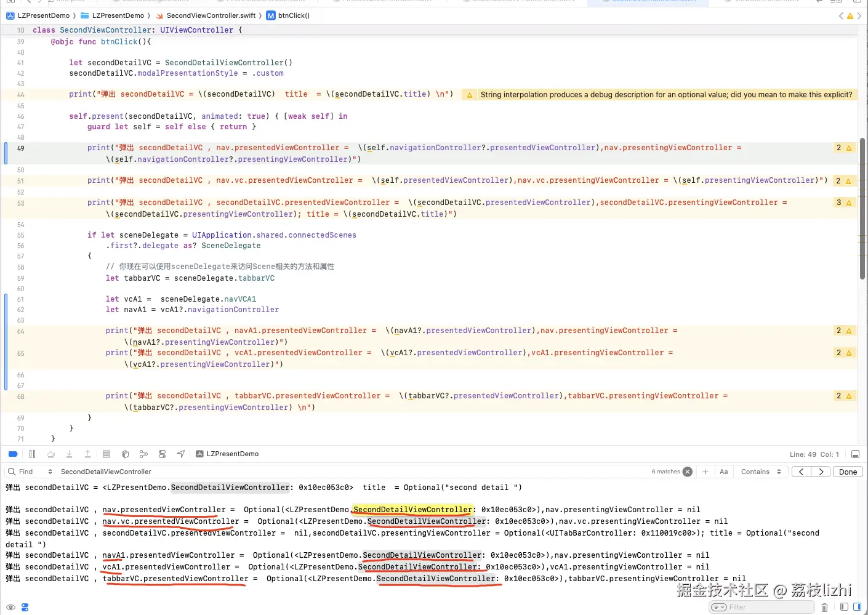Click the '@objc func btnClick()' line
This screenshot has height=615, width=868.
pyautogui.click(x=101, y=42)
